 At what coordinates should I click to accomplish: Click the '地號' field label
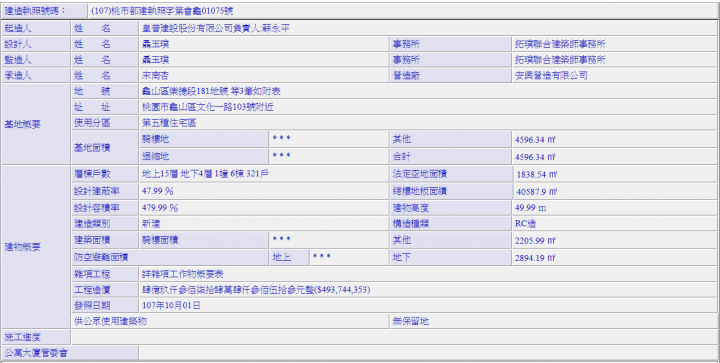92,91
